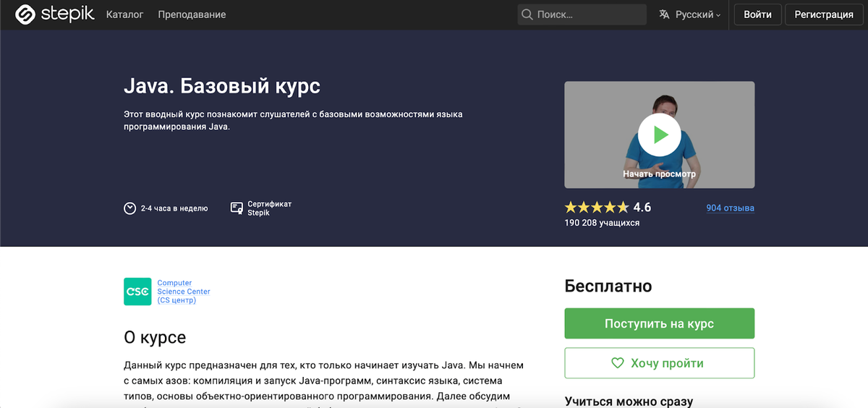This screenshot has width=868, height=408.
Task: Click the heart wishlist icon
Action: coord(618,363)
